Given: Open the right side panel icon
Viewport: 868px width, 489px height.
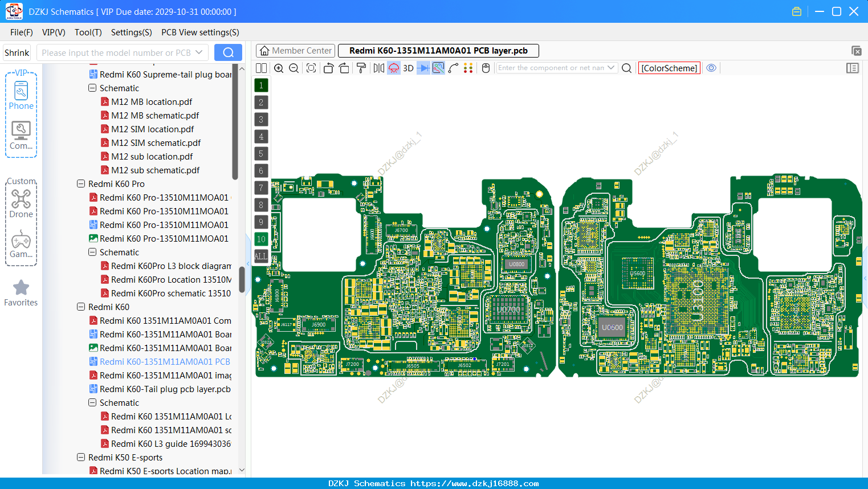Looking at the screenshot, I should (853, 68).
